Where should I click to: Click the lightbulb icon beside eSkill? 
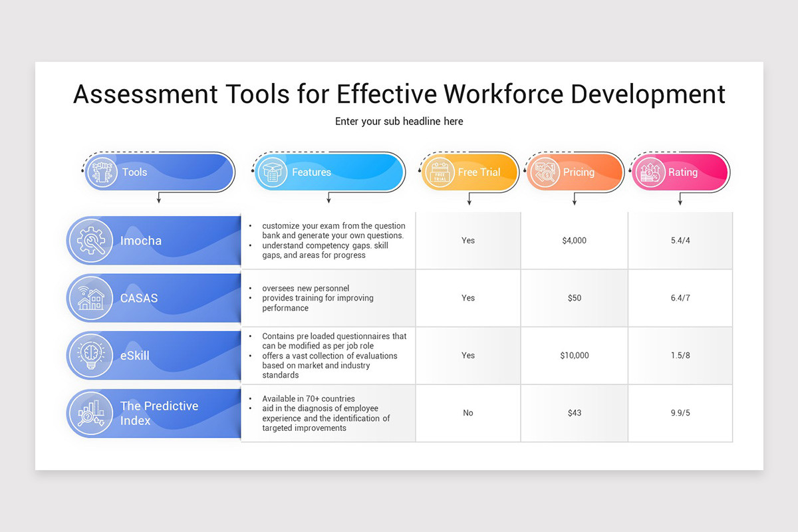pos(91,355)
